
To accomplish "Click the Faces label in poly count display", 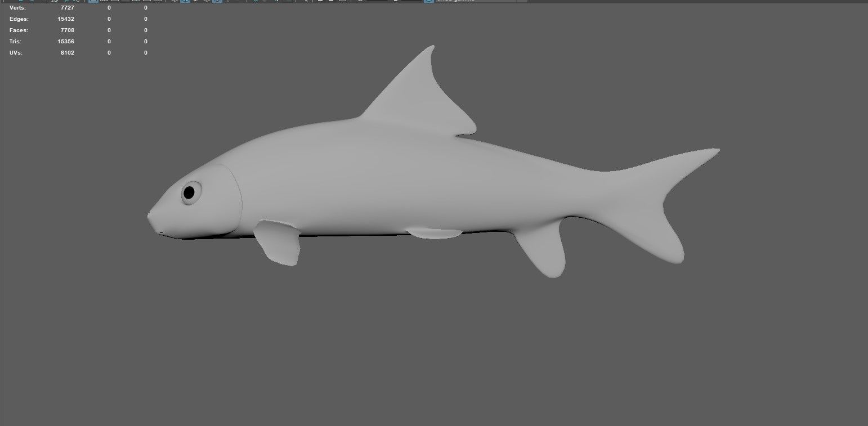I will click(x=19, y=30).
